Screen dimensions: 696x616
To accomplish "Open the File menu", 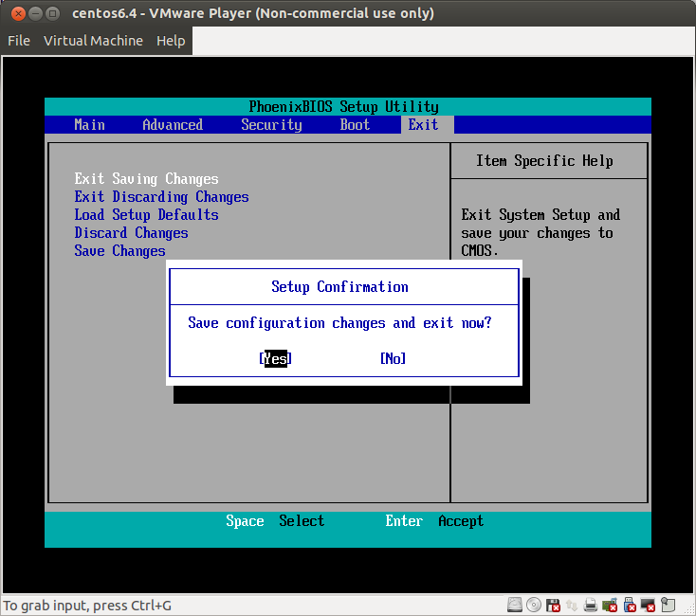I will 19,41.
